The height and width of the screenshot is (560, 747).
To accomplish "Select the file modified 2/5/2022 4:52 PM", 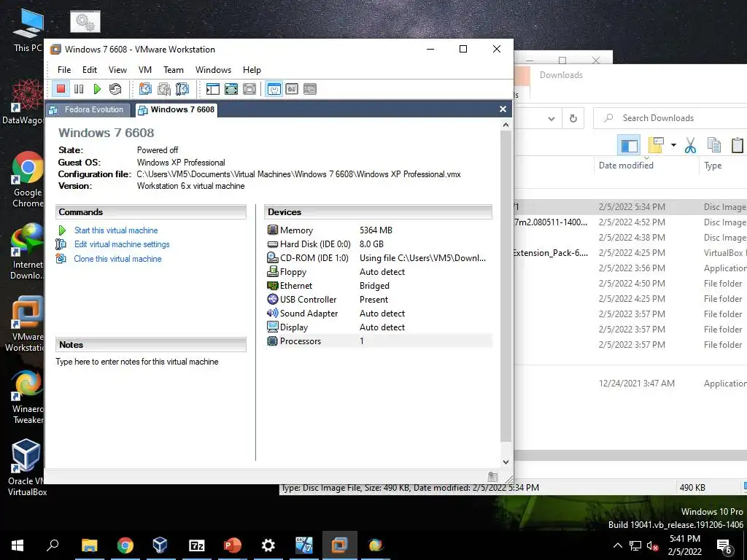I will point(630,222).
